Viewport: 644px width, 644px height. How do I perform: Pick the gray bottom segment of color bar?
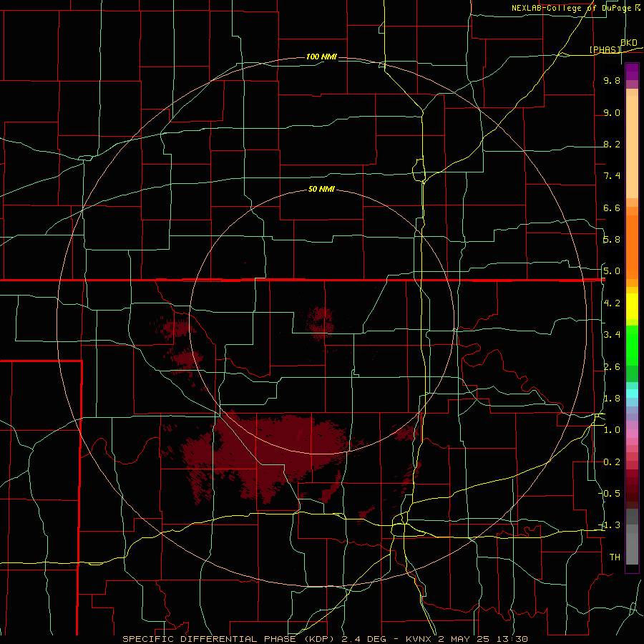632,545
